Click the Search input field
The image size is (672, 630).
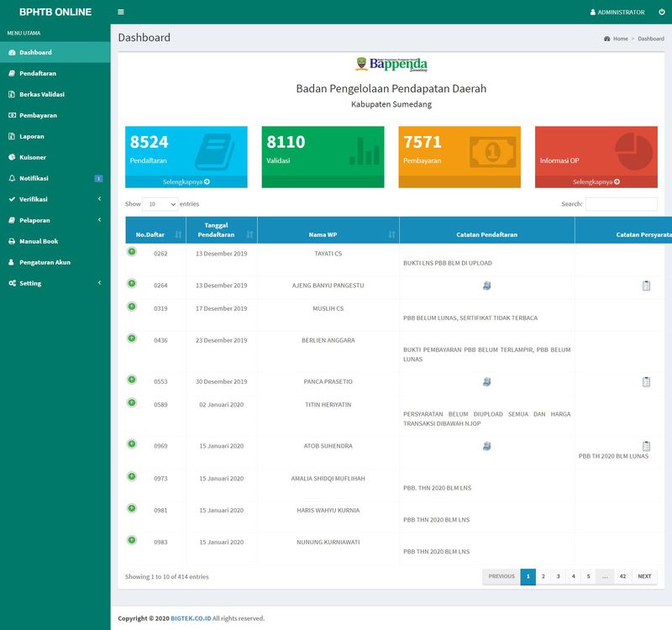(623, 203)
